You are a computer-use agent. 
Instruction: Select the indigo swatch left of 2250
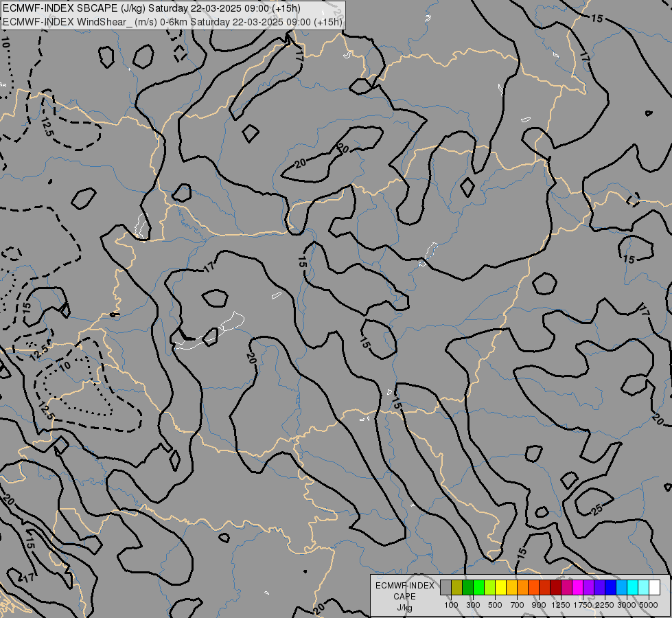(x=599, y=587)
